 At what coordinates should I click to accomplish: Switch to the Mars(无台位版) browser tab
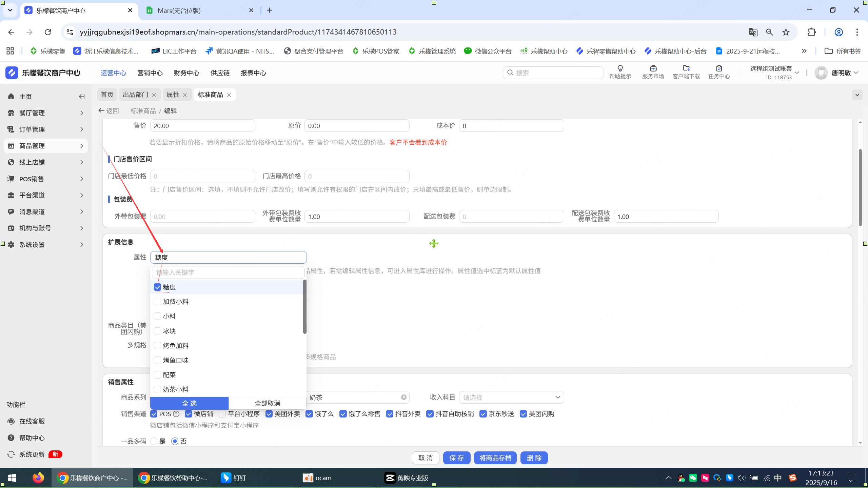pos(200,11)
